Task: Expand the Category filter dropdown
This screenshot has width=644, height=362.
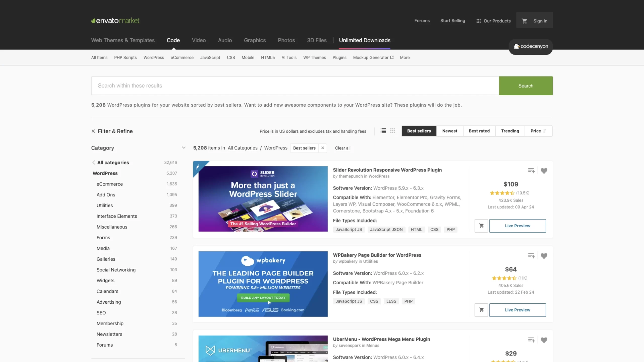Action: (x=184, y=147)
